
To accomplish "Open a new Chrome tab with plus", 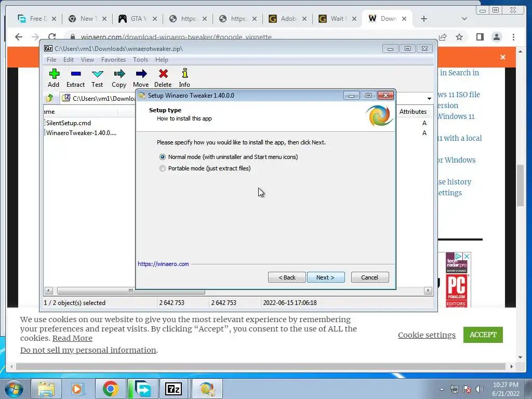I will 424,19.
